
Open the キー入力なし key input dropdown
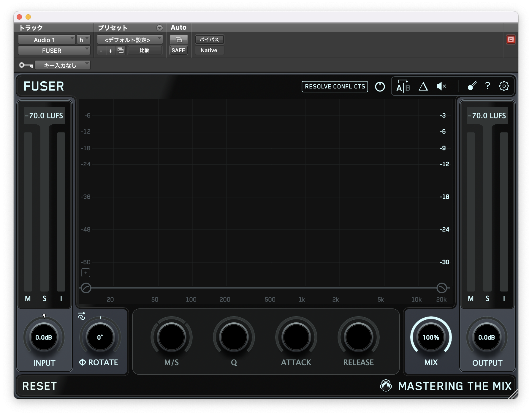63,65
